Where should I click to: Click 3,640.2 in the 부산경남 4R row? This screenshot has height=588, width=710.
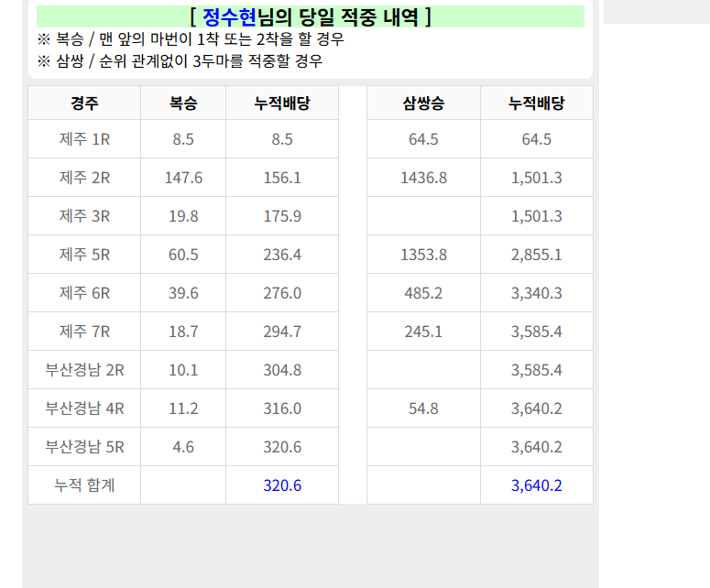537,408
